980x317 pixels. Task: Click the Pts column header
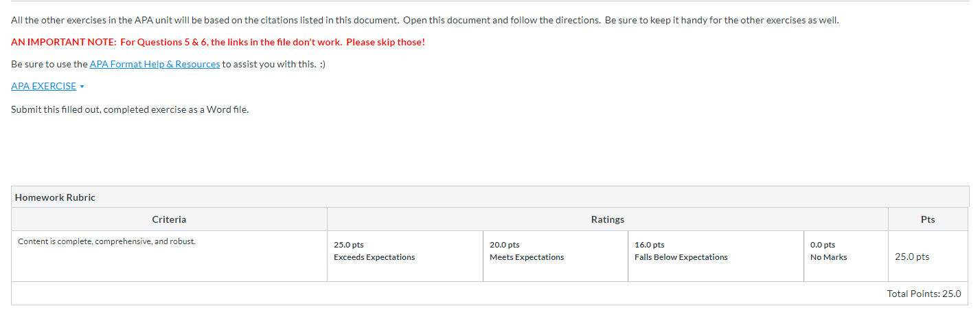coord(928,219)
